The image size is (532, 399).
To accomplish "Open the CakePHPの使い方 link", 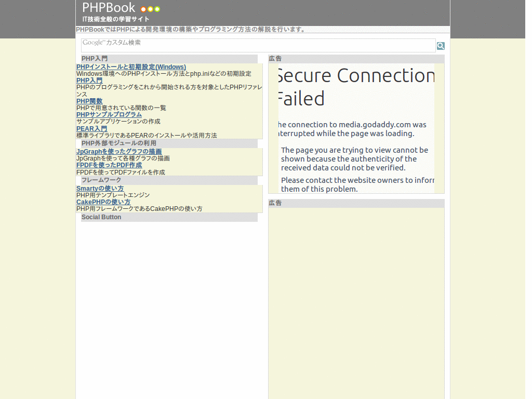I will point(103,202).
